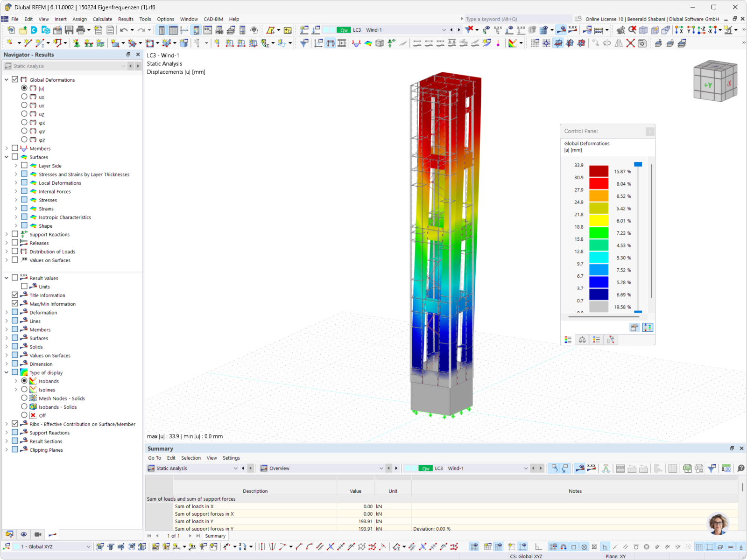Viewport: 747px width, 560px height.
Task: Open the script console icon
Action: [208, 30]
